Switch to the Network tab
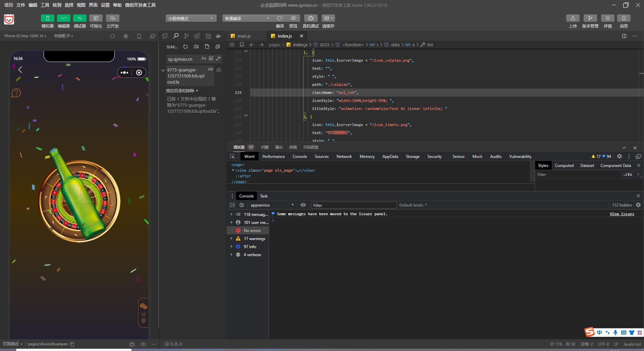This screenshot has width=644, height=351. [x=344, y=157]
